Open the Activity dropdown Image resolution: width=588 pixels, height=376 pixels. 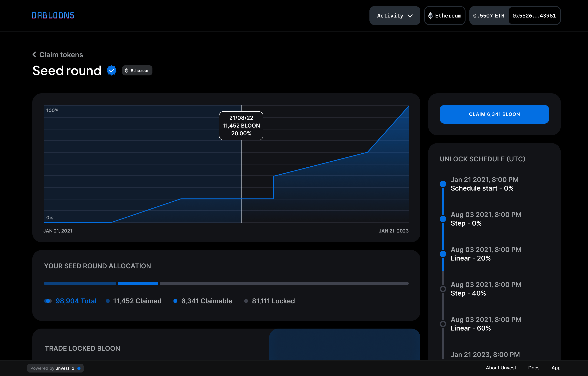pos(395,16)
